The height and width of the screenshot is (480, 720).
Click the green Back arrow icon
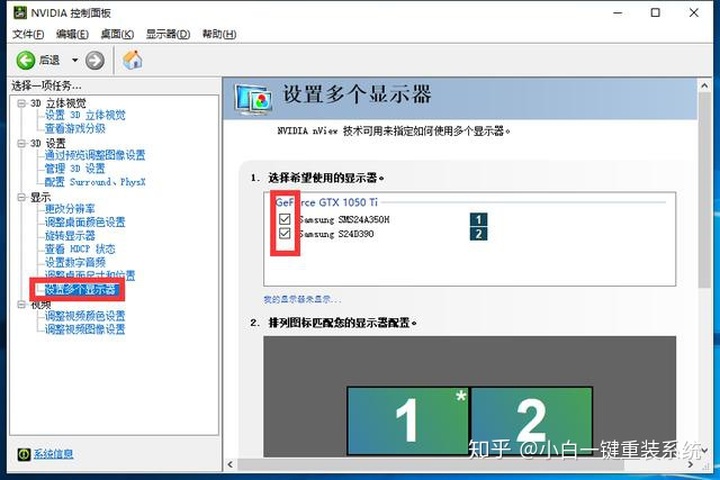(x=26, y=60)
